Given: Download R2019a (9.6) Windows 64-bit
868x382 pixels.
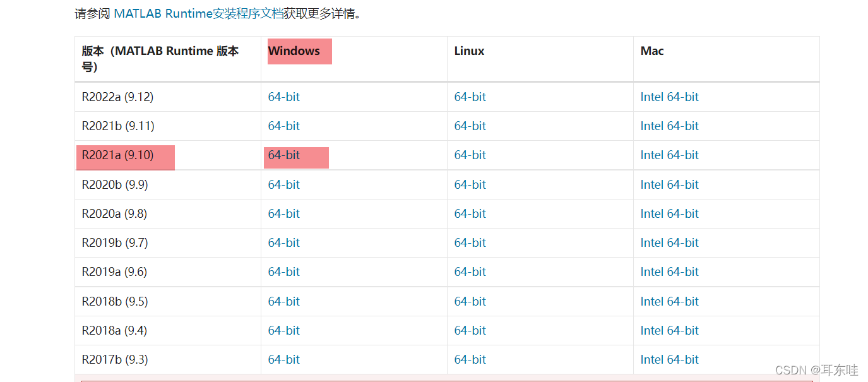Looking at the screenshot, I should tap(284, 272).
